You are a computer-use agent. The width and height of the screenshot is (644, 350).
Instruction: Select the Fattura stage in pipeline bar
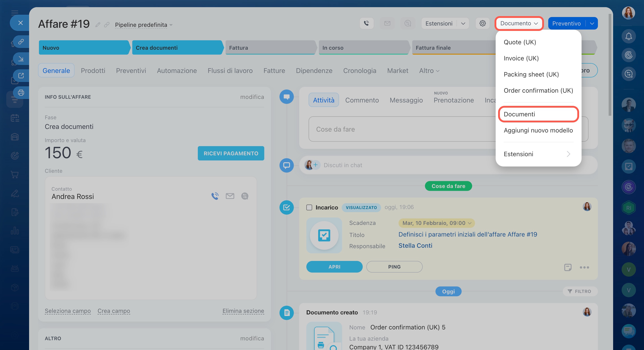270,48
